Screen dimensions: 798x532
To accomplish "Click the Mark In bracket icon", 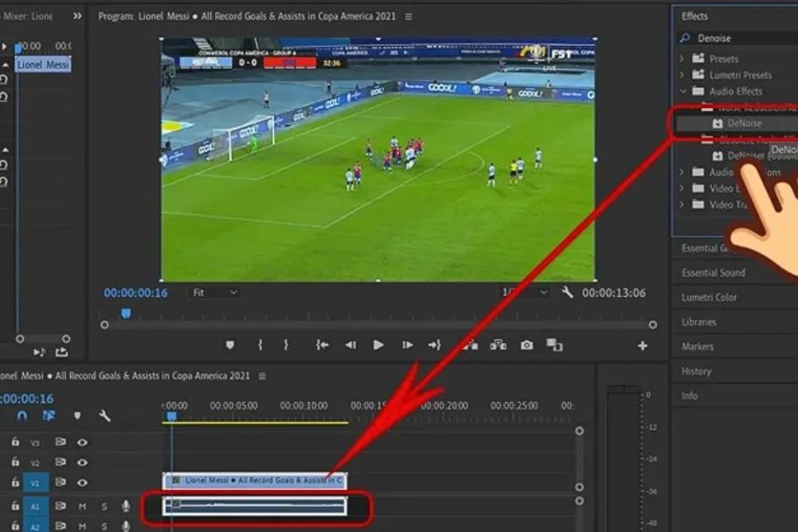I will pos(260,345).
